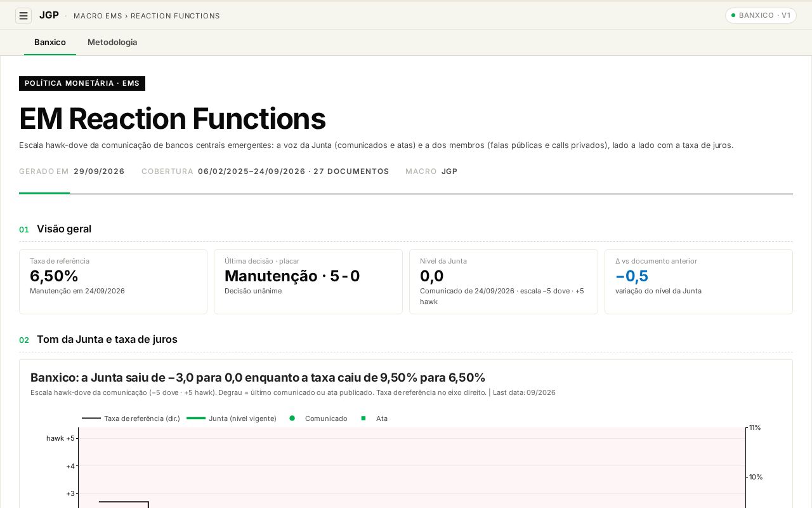Click the +4 axis label
Screen dimensions: 812x508
70,466
